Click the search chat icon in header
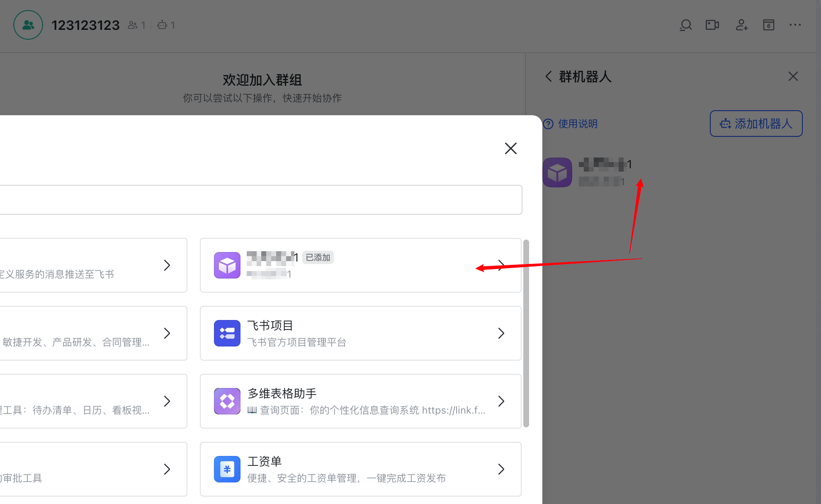The image size is (821, 504). coord(686,25)
